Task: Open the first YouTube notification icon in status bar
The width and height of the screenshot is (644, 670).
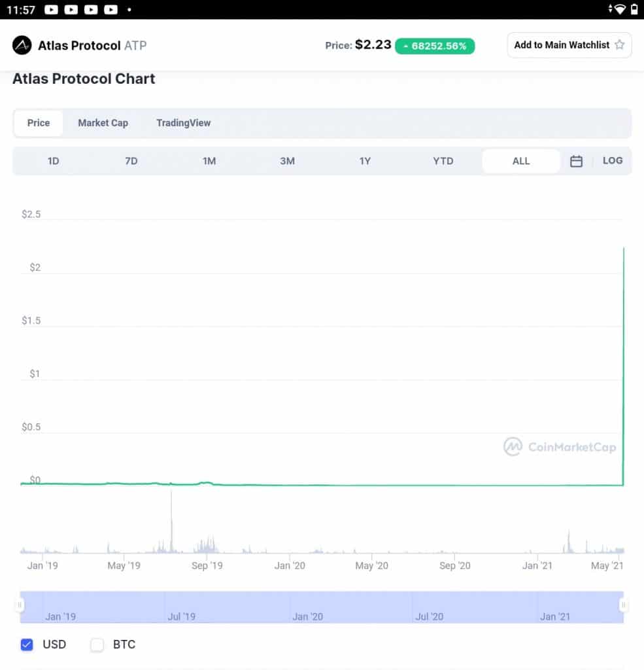Action: coord(51,9)
